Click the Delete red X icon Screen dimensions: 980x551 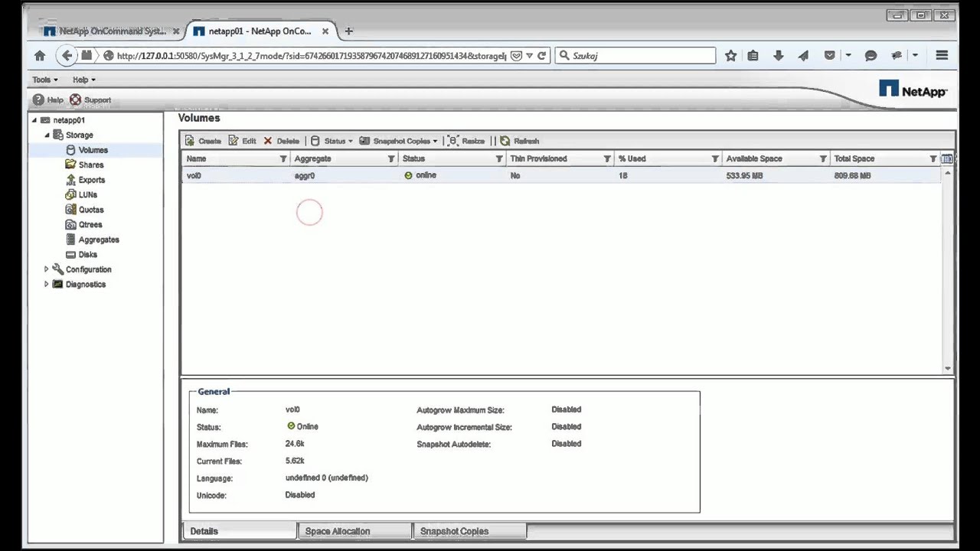click(x=268, y=141)
